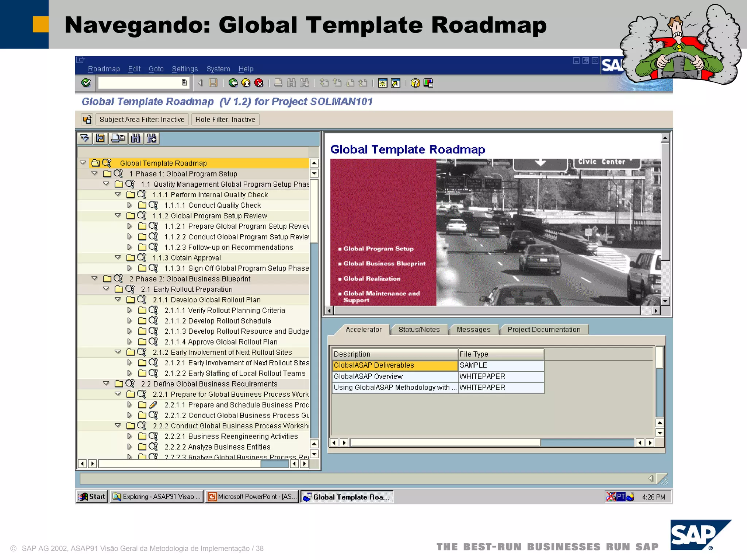The height and width of the screenshot is (560, 747).
Task: Click the File Type column header
Action: pos(501,354)
